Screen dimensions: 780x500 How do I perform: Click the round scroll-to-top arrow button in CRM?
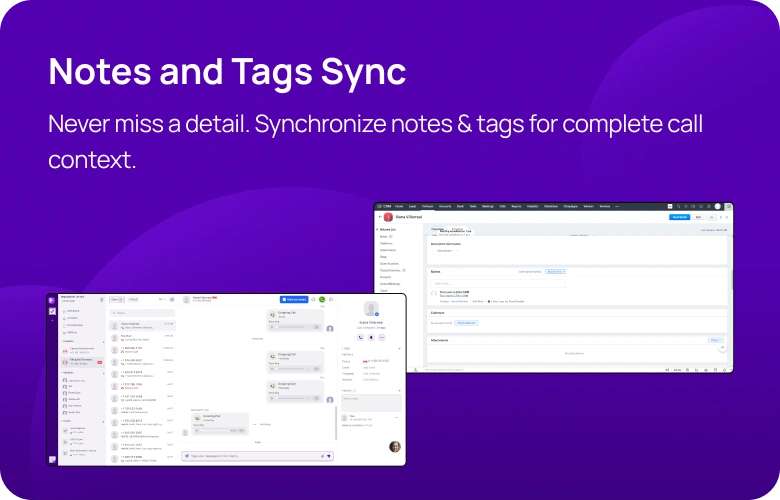tap(722, 348)
